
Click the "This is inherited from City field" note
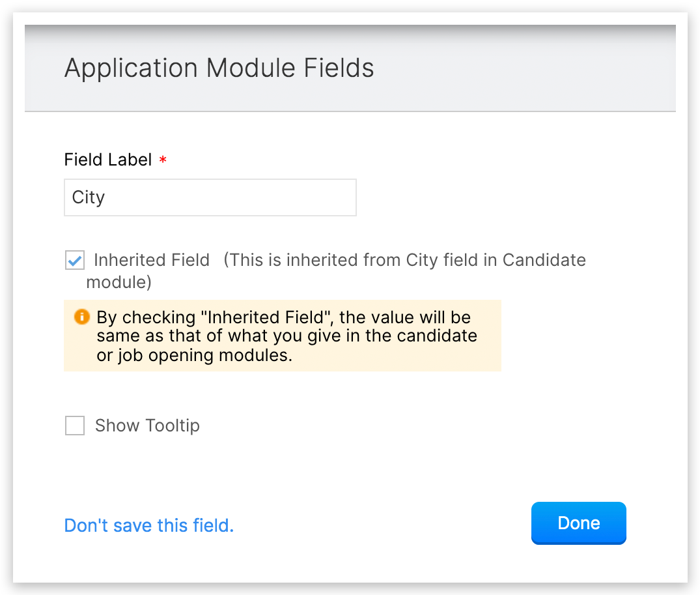pyautogui.click(x=365, y=260)
